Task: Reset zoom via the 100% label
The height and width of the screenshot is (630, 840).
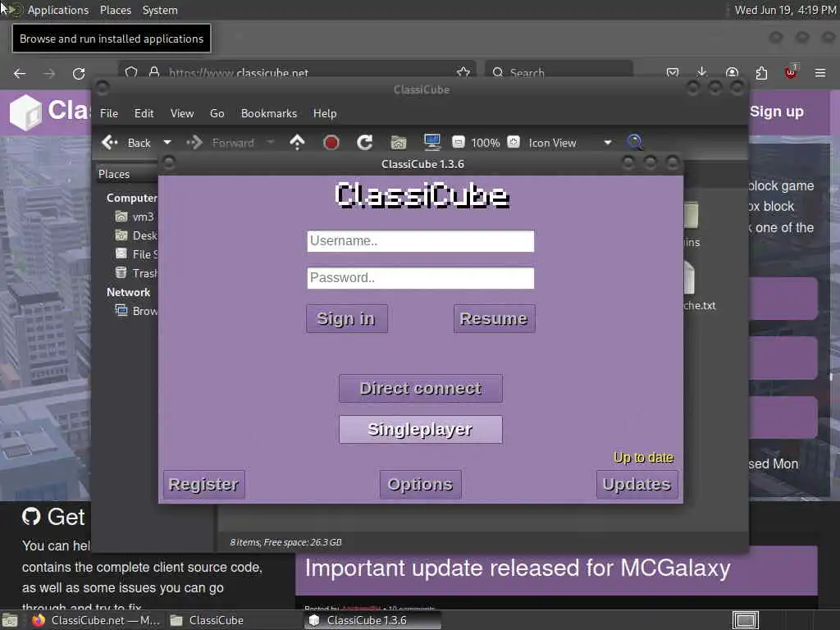Action: click(x=486, y=143)
